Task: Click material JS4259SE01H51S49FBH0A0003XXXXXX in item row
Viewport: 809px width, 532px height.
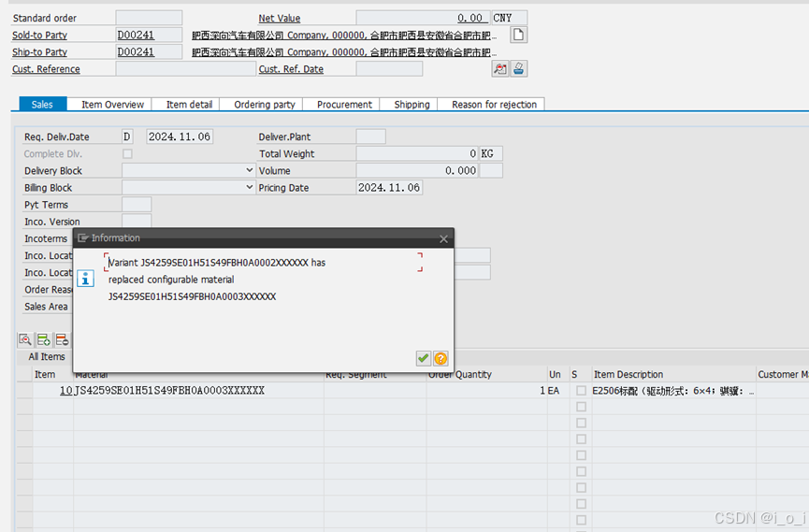Action: point(198,391)
